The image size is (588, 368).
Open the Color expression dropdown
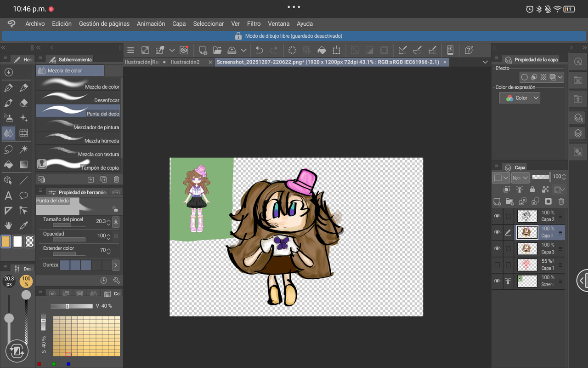[520, 98]
